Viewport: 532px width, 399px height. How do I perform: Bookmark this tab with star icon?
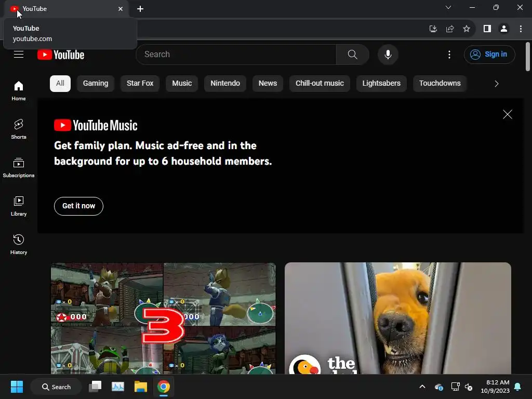pos(467,29)
